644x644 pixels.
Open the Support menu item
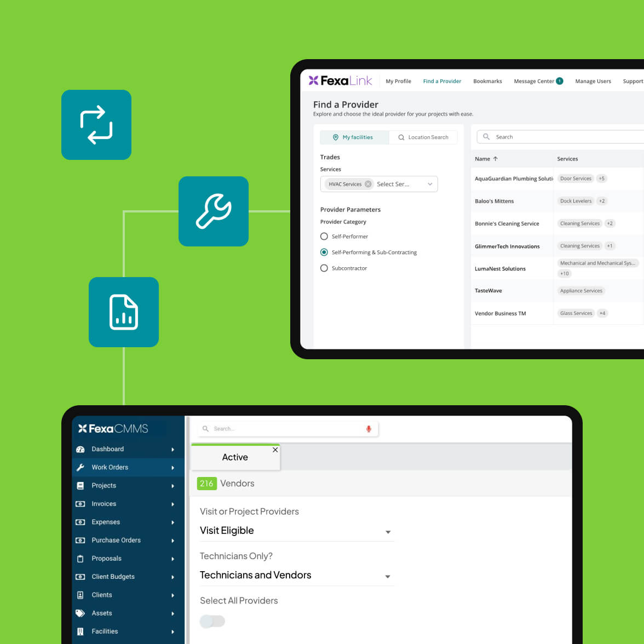(633, 81)
